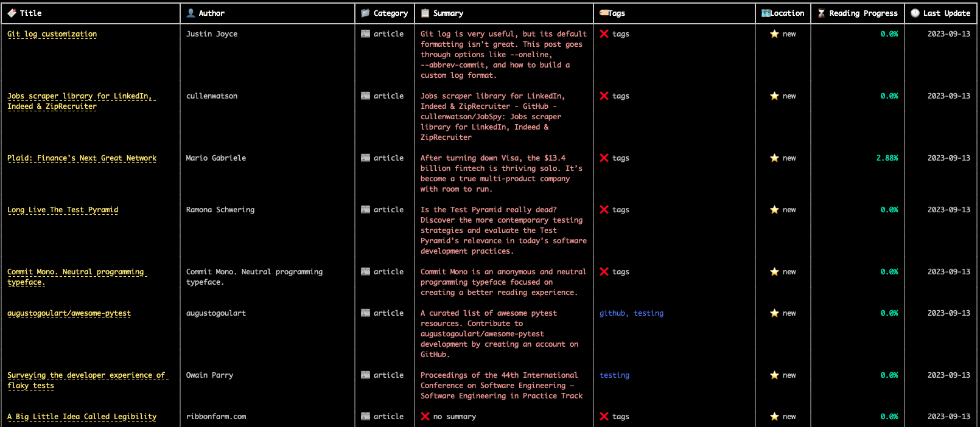Click star icon in Git log customization row

click(774, 34)
